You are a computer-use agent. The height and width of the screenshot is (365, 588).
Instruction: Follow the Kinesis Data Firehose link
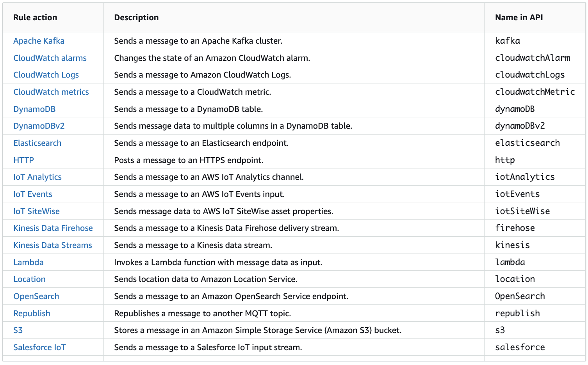click(53, 228)
